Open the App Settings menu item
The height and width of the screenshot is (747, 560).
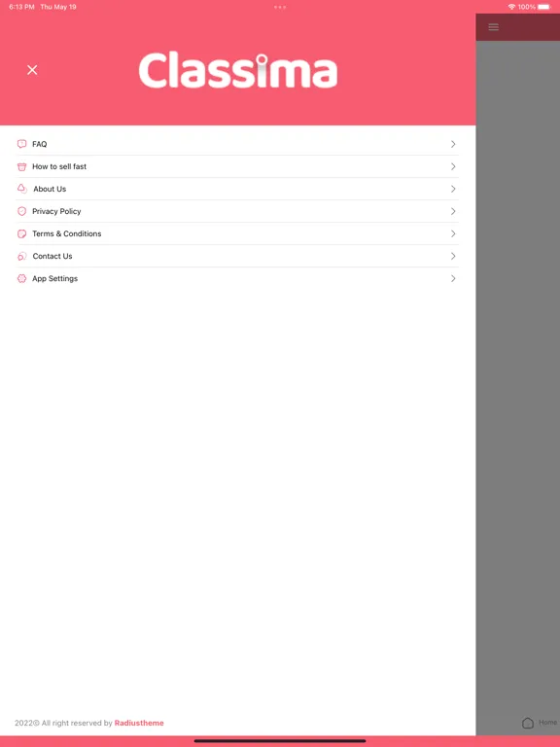(237, 279)
